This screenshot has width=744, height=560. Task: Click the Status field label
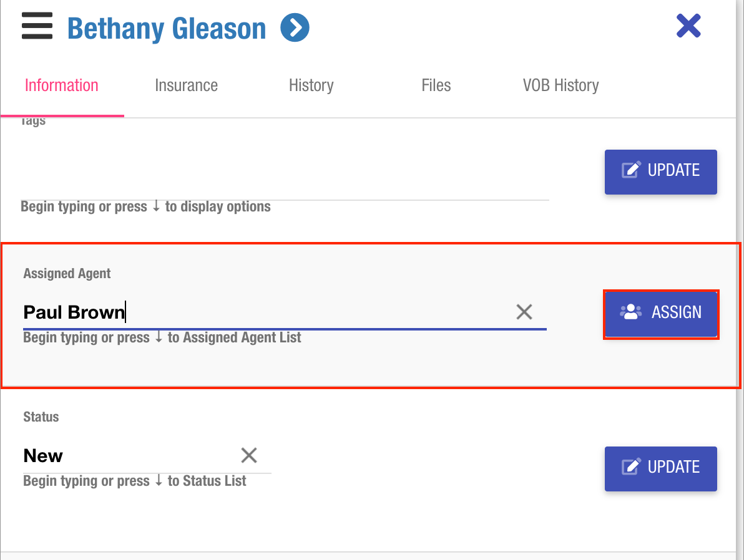(41, 417)
